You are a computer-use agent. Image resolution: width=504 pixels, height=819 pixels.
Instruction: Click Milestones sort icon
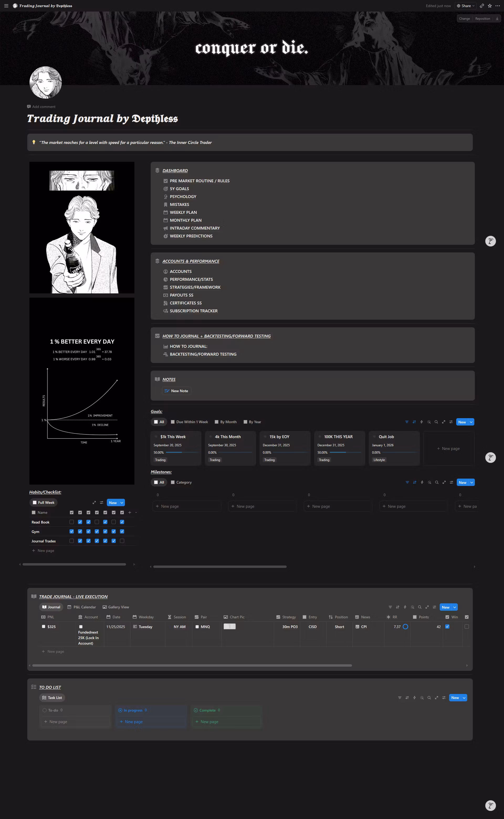(x=415, y=482)
